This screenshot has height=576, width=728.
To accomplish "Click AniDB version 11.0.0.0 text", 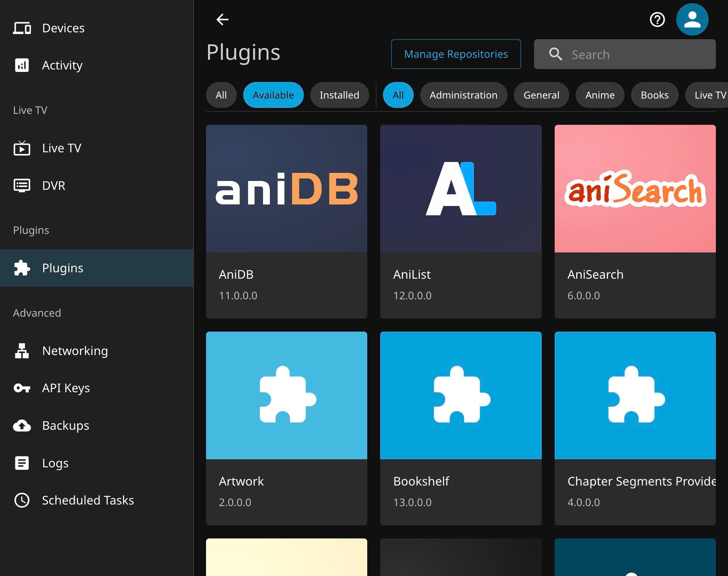I will coord(238,296).
